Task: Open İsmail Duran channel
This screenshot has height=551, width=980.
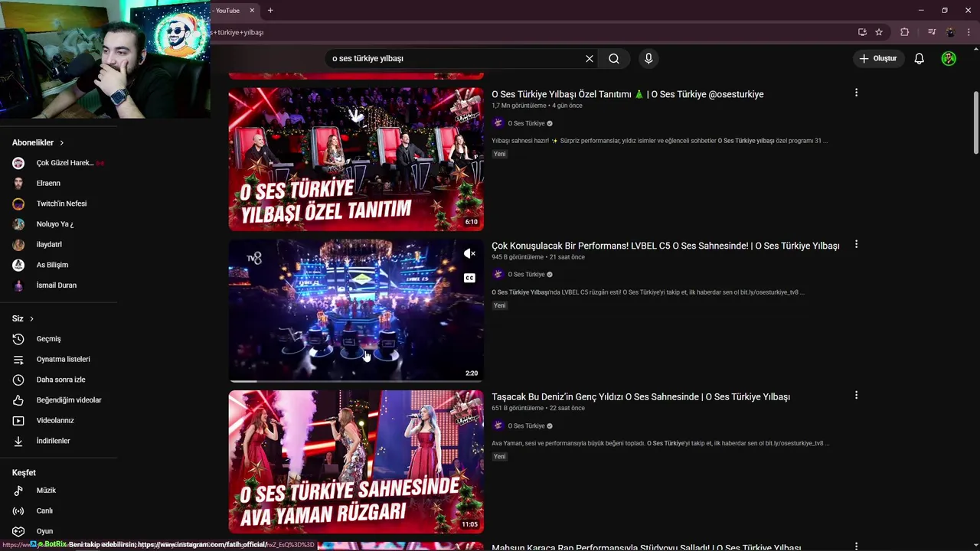Action: coord(58,285)
